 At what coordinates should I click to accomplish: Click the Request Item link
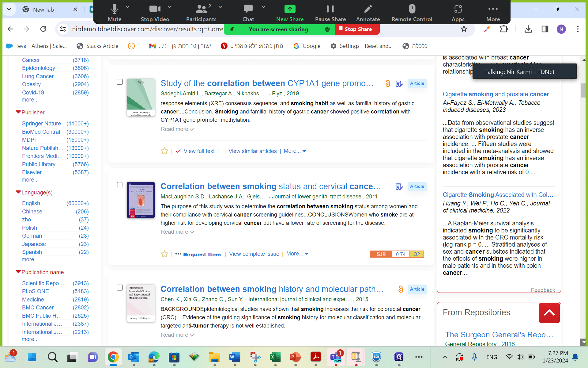click(x=202, y=254)
